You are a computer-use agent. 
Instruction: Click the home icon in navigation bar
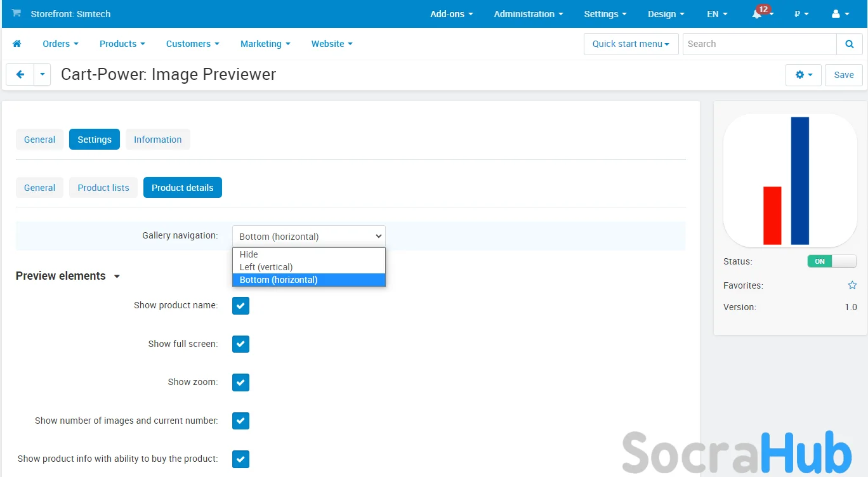pyautogui.click(x=17, y=44)
